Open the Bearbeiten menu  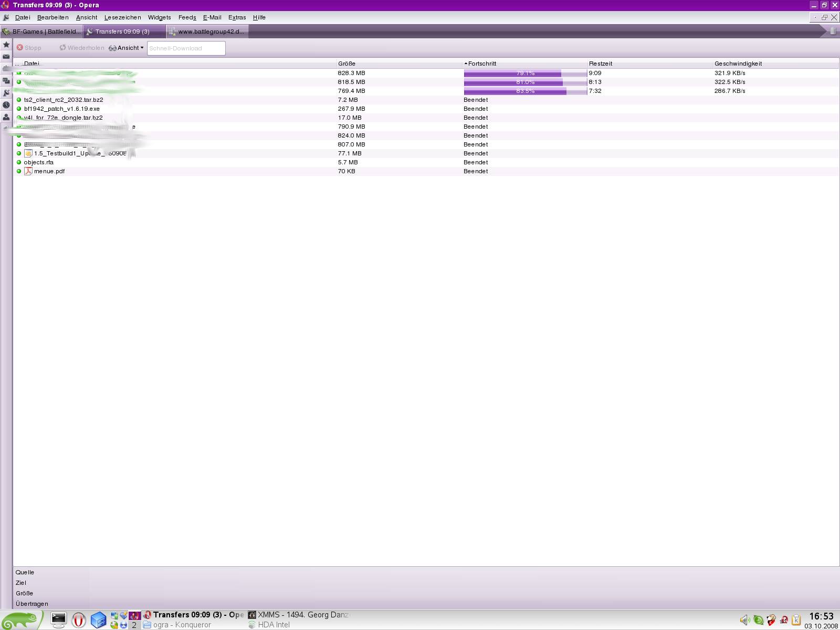coord(53,17)
